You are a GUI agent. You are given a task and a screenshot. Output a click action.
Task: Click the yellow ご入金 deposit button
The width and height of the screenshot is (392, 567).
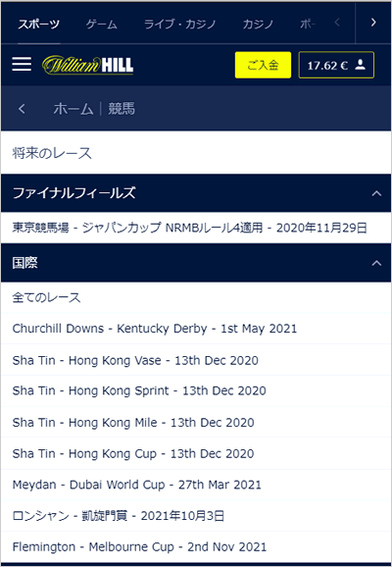coord(263,65)
